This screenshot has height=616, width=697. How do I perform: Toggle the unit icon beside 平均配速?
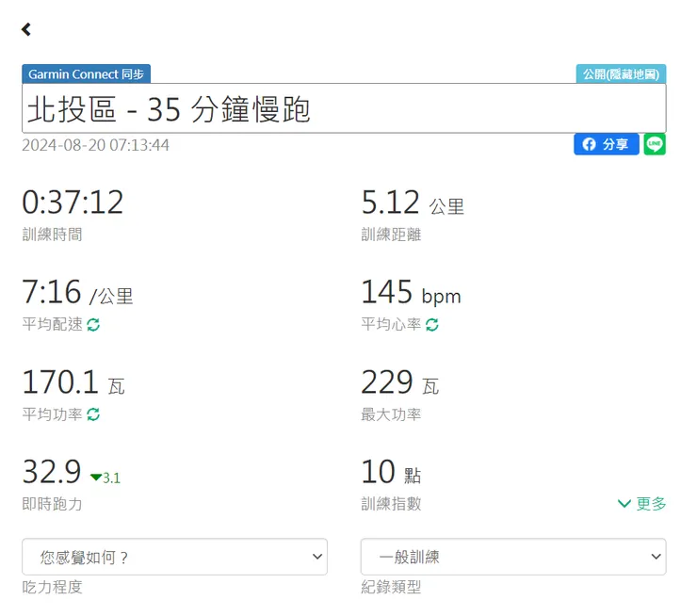click(93, 325)
